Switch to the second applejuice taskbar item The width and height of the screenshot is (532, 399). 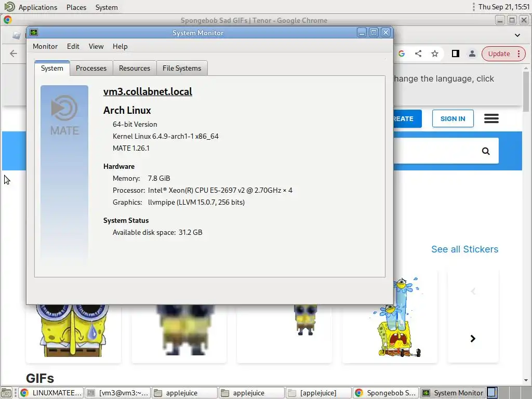point(251,393)
